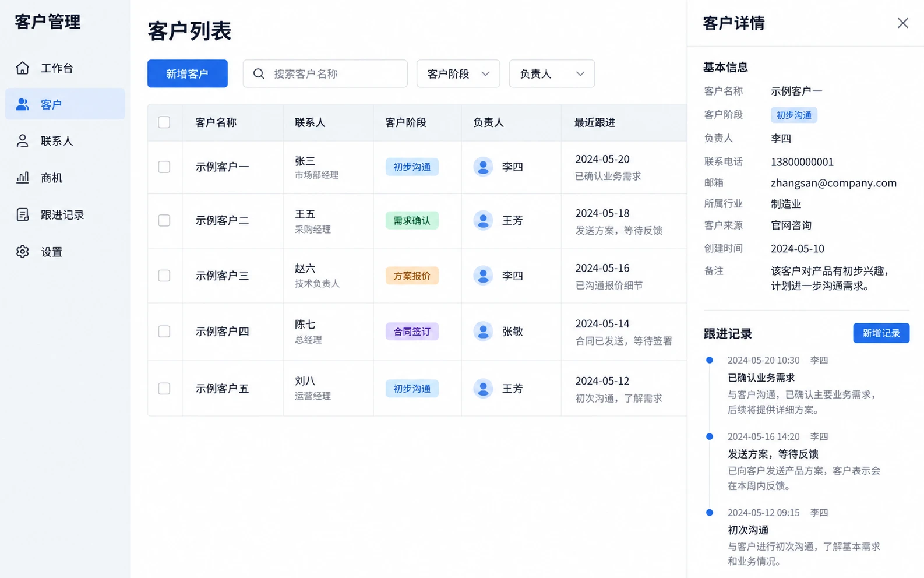The height and width of the screenshot is (578, 924).
Task: Check the box for 示例客户五
Action: click(x=164, y=388)
